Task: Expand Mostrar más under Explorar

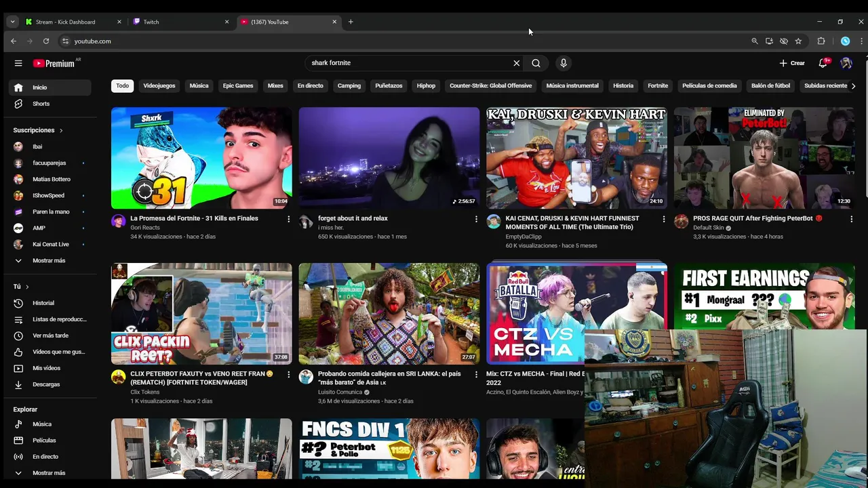Action: pos(50,473)
